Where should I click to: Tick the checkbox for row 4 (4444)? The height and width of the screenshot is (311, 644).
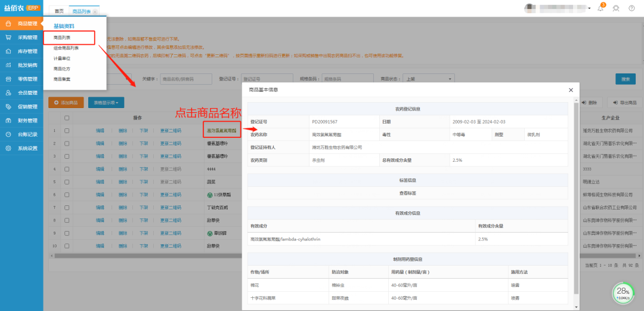pos(67,169)
